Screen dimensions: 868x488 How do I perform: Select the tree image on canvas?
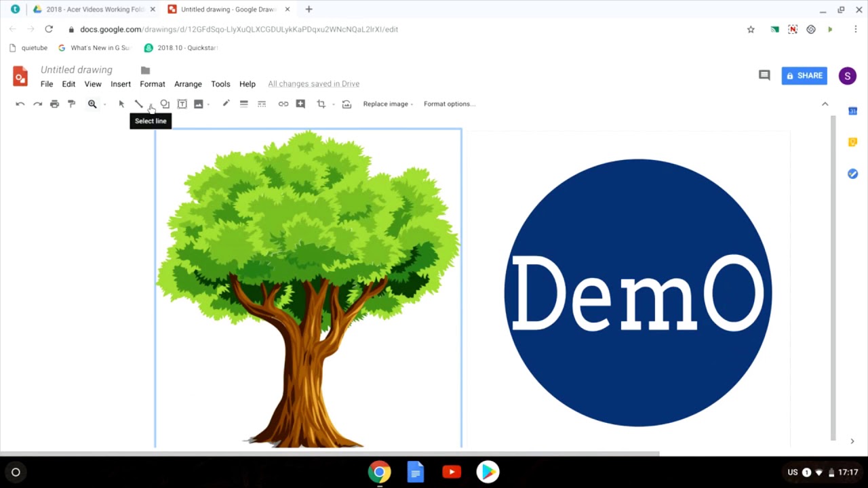[309, 288]
